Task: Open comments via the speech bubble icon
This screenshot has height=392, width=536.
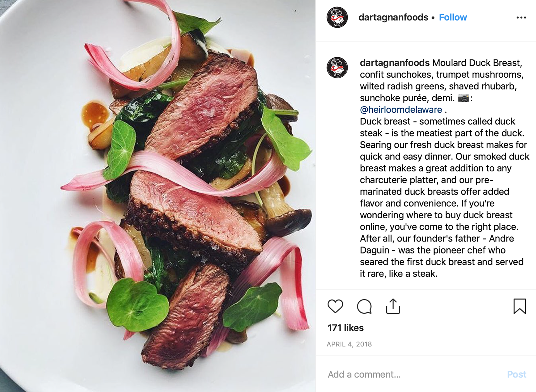Action: coord(364,306)
